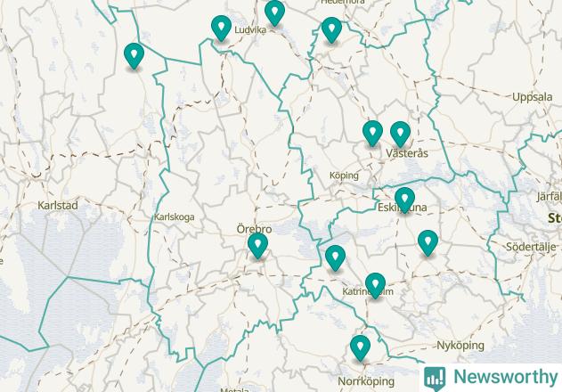Click the pin directly above Västerås label
The width and height of the screenshot is (562, 392).
(x=401, y=135)
